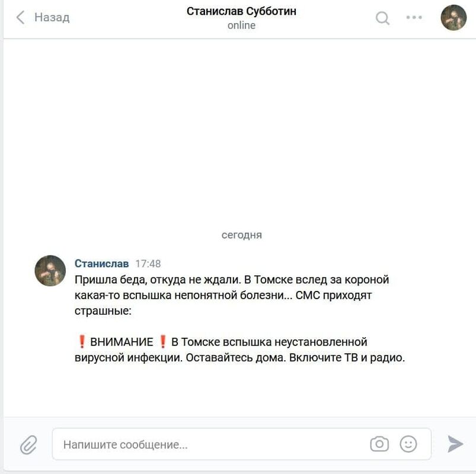Send the message with the arrow icon
This screenshot has height=474, width=476.
pyautogui.click(x=455, y=444)
